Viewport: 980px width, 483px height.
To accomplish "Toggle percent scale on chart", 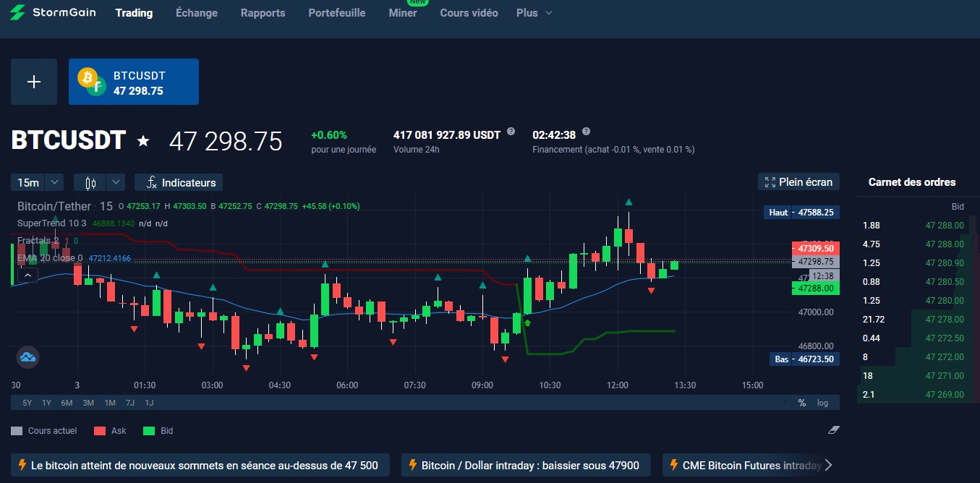I will pyautogui.click(x=801, y=403).
